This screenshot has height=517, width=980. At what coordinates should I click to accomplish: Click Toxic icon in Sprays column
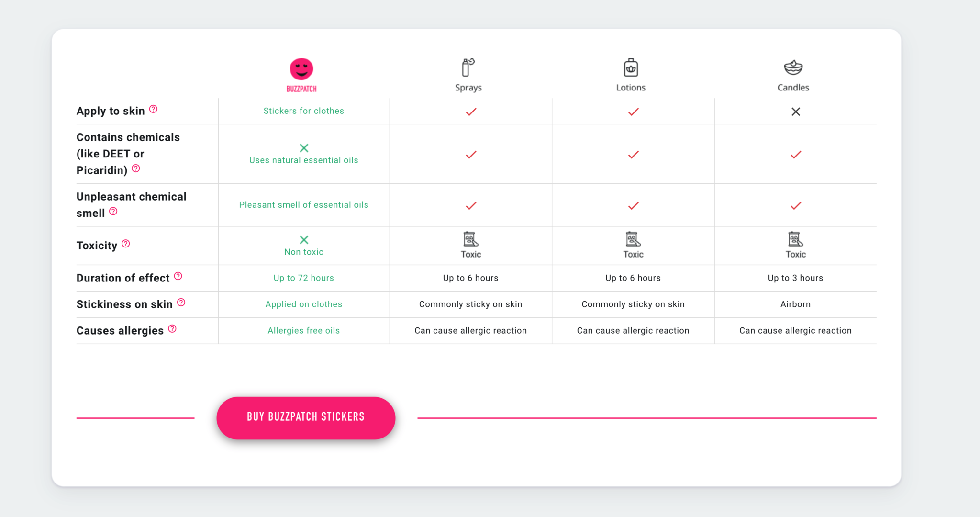[471, 239]
